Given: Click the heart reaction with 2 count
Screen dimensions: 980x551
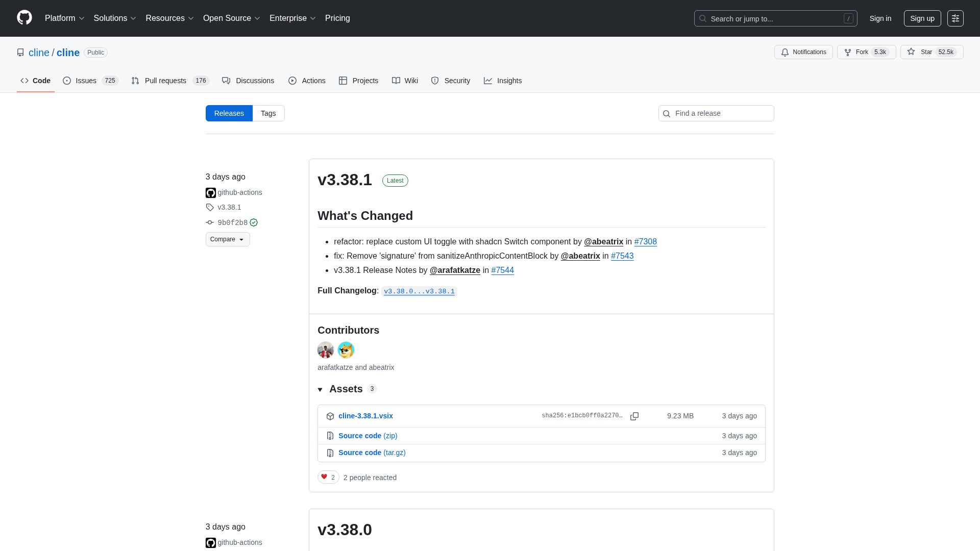Looking at the screenshot, I should (x=328, y=477).
